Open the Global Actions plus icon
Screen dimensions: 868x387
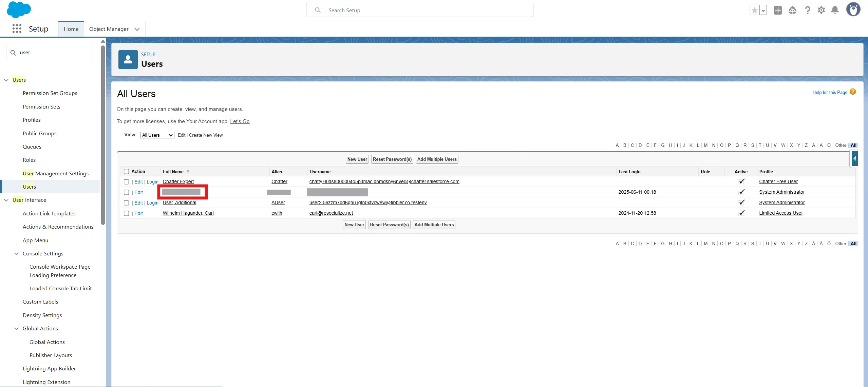(778, 10)
